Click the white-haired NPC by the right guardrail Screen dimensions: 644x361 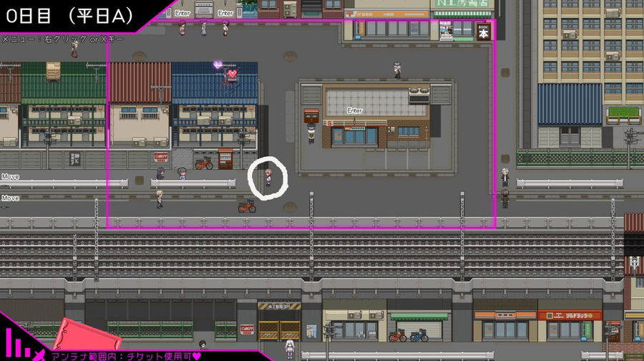pos(505,177)
